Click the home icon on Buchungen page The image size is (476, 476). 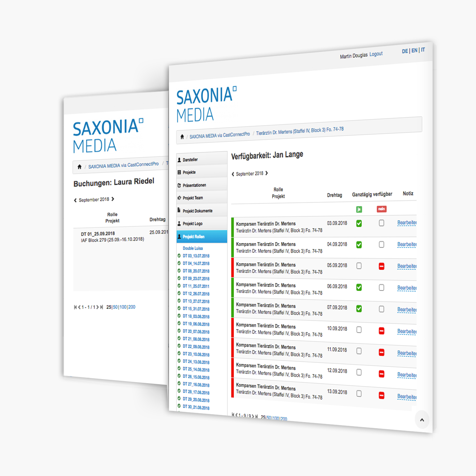(x=80, y=167)
